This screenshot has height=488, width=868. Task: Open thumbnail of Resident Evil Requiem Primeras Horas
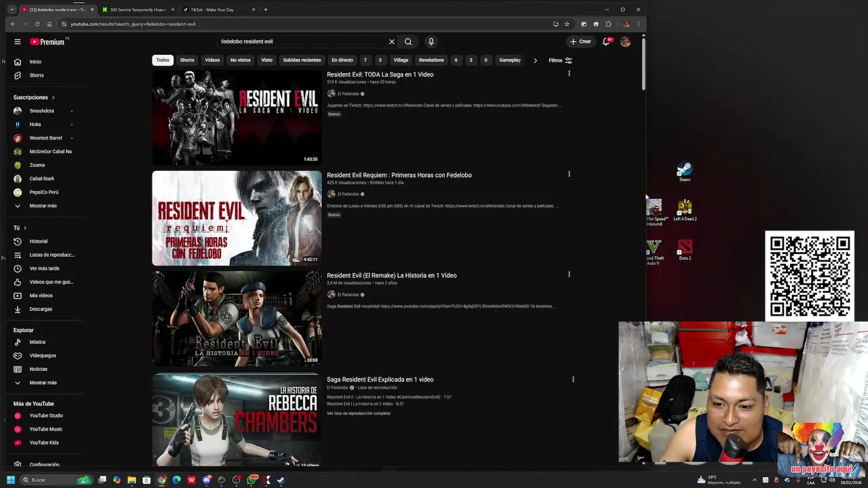click(x=237, y=218)
